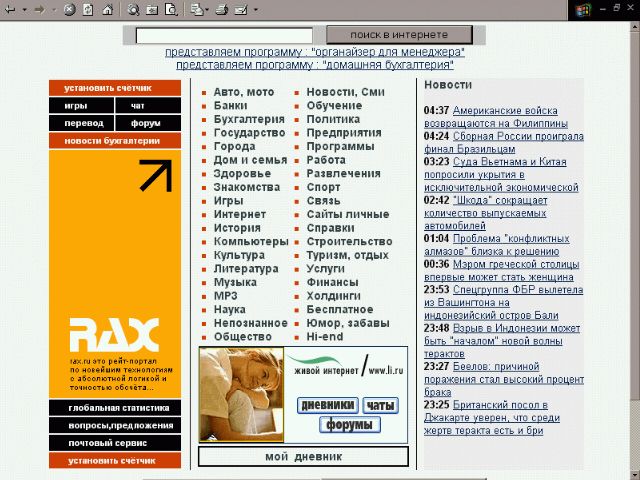This screenshot has height=480, width=640.
Task: Open 'вопросы, предложения' sidebar button
Action: [x=115, y=425]
